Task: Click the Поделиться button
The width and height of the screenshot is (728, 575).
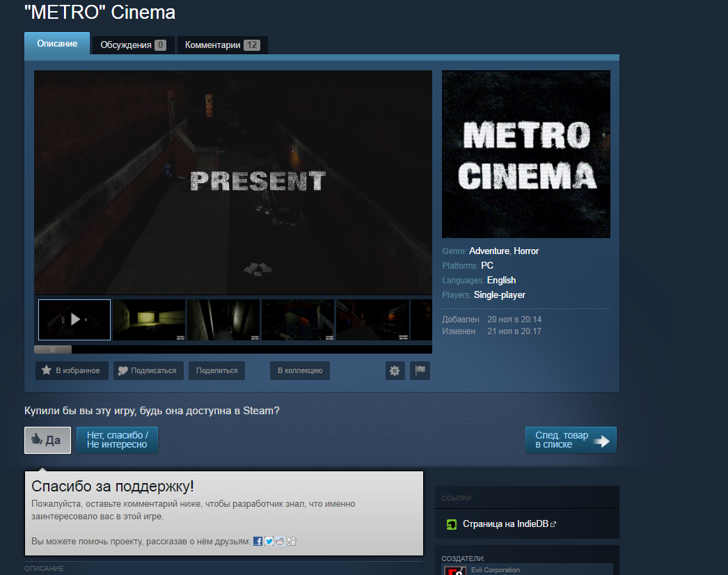Action: click(217, 370)
